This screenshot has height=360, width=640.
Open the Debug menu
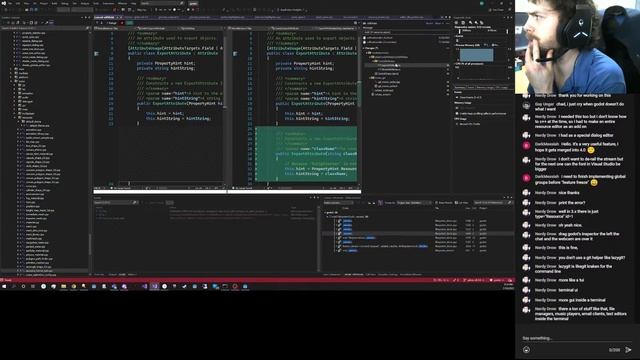64,3
